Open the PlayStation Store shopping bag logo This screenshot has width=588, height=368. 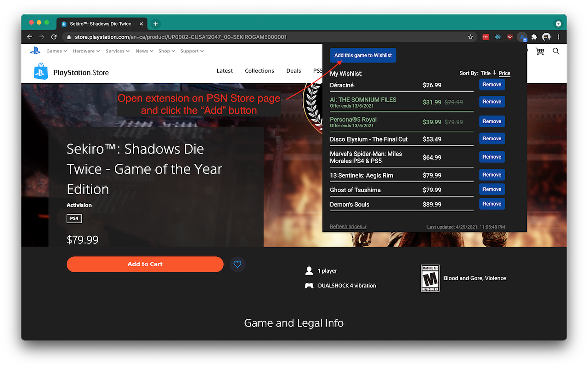click(x=41, y=71)
